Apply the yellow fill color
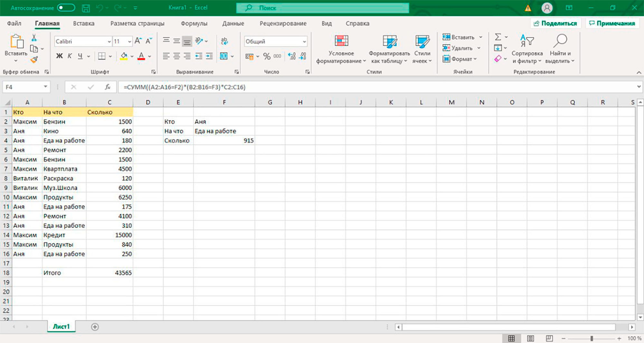 [x=124, y=56]
